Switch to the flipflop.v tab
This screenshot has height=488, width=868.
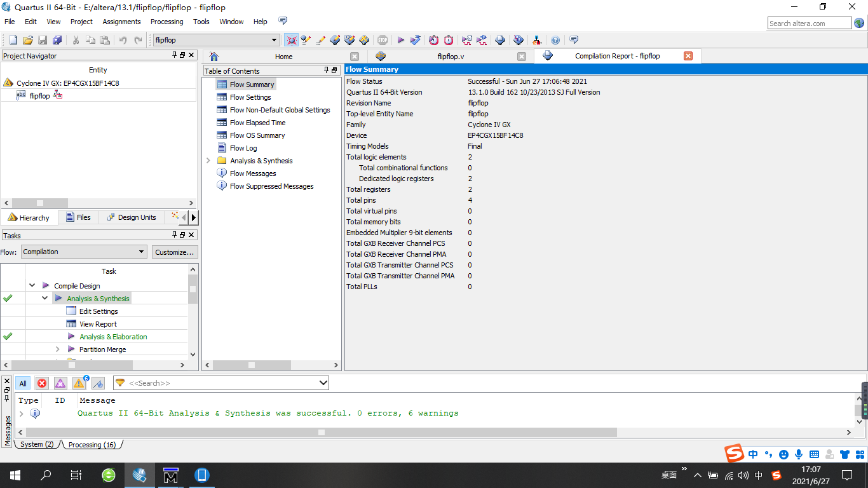[451, 57]
